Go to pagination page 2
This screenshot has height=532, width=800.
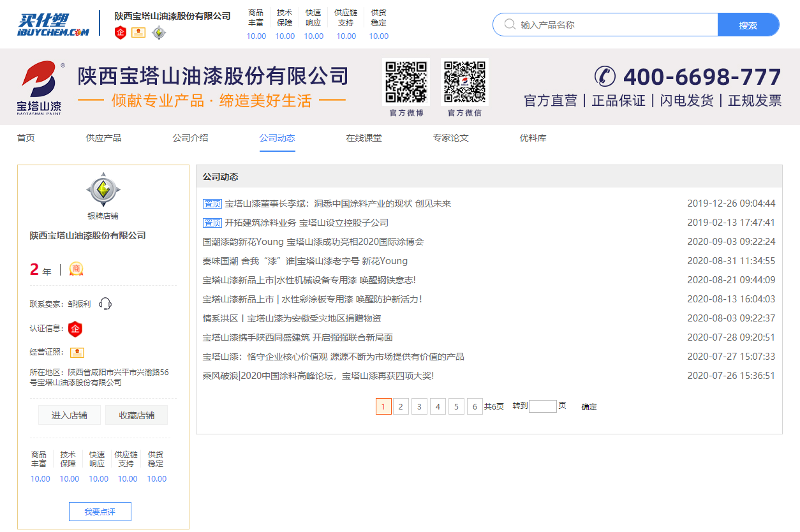[x=401, y=406]
